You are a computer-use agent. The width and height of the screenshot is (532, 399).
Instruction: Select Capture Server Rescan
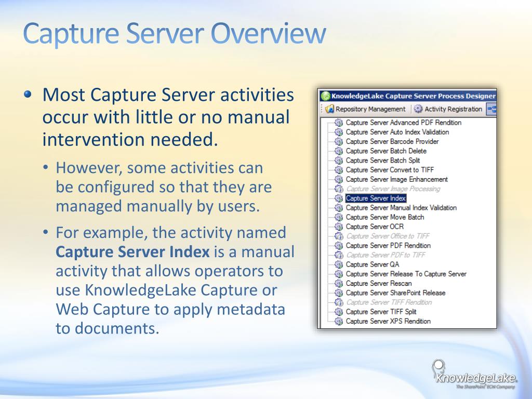[379, 284]
